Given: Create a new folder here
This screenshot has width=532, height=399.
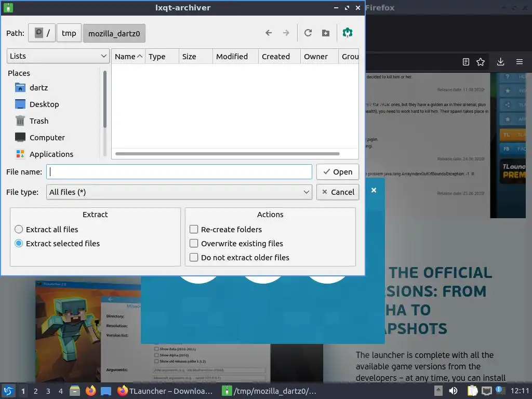Looking at the screenshot, I should [x=325, y=33].
